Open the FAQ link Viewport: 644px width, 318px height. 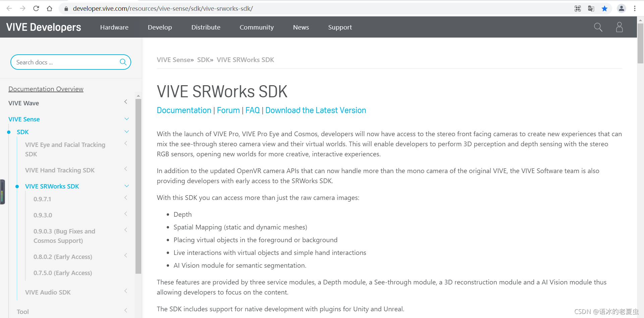253,110
